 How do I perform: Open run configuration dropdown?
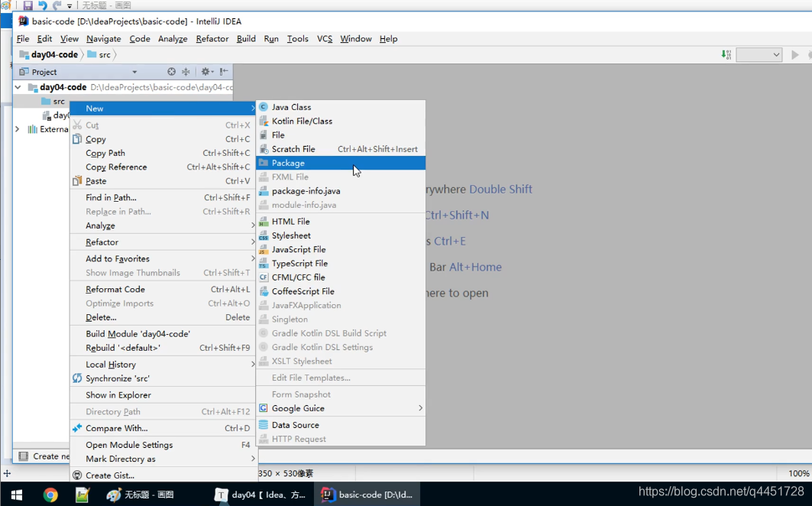pyautogui.click(x=759, y=55)
